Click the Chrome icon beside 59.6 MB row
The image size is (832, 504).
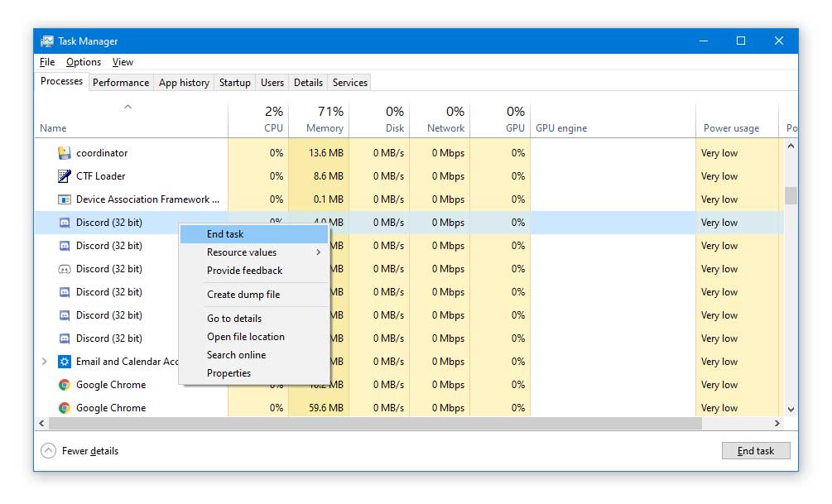click(65, 408)
